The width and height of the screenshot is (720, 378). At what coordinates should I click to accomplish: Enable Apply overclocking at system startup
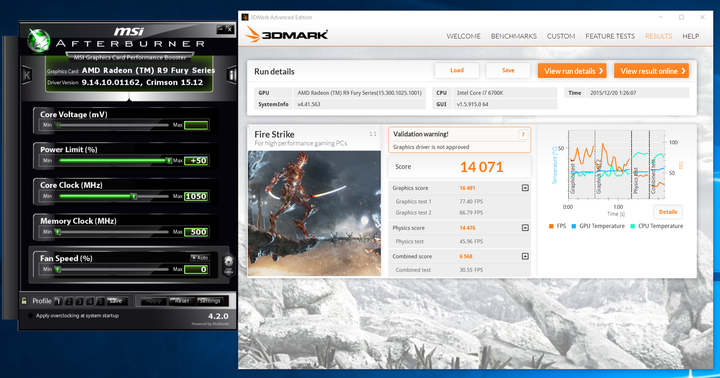31,316
